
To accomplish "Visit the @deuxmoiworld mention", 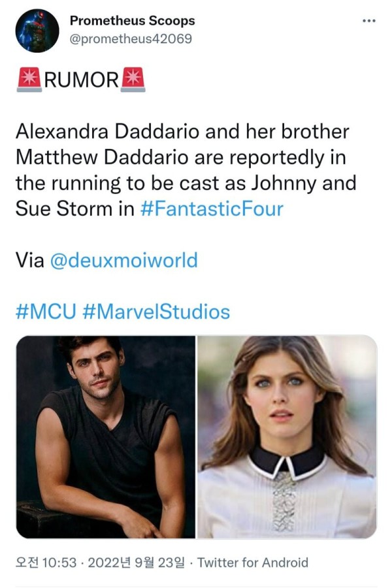I will pos(123,260).
